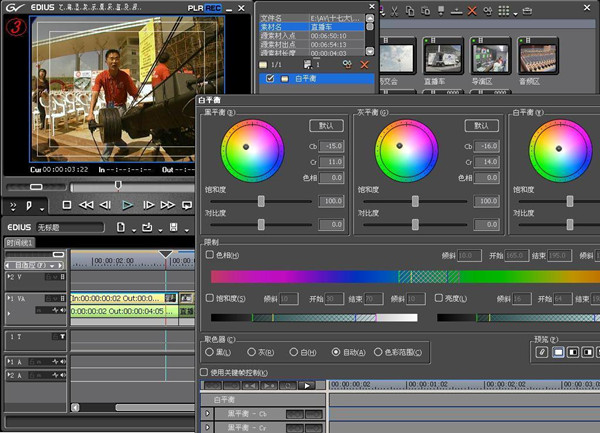Click the 默认 button under 灰平衡
Viewport: 600px width, 433px height.
coord(480,125)
